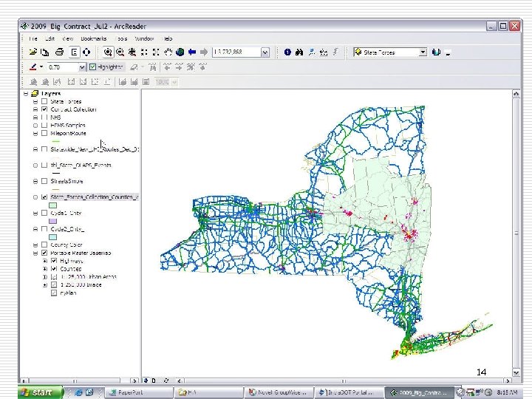Open the State Forces layer dropdown

(x=423, y=52)
